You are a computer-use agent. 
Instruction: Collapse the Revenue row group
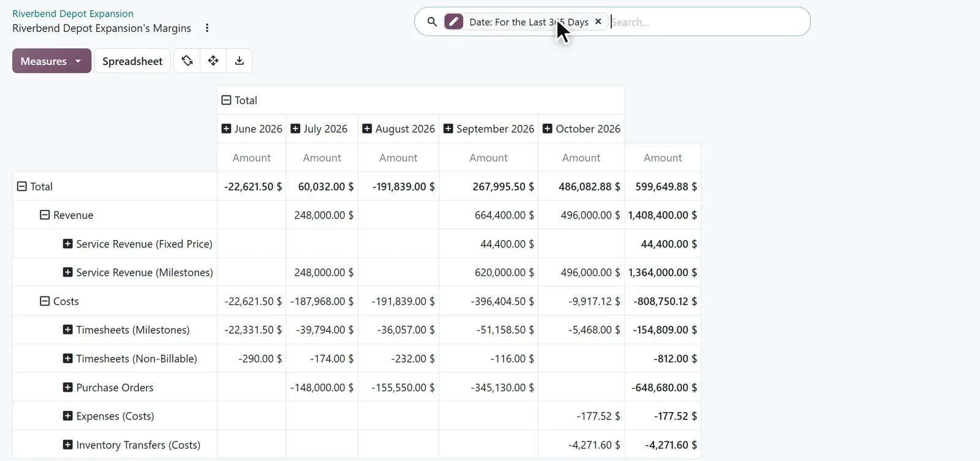pyautogui.click(x=45, y=215)
